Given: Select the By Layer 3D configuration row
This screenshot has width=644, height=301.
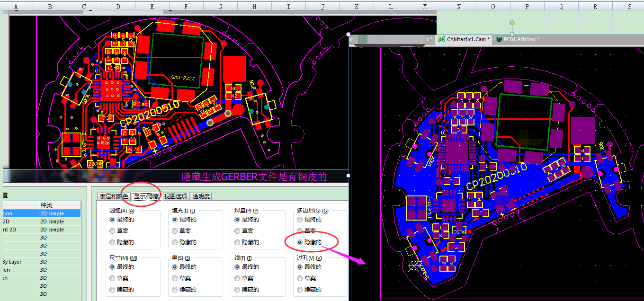Looking at the screenshot, I should pyautogui.click(x=42, y=262).
